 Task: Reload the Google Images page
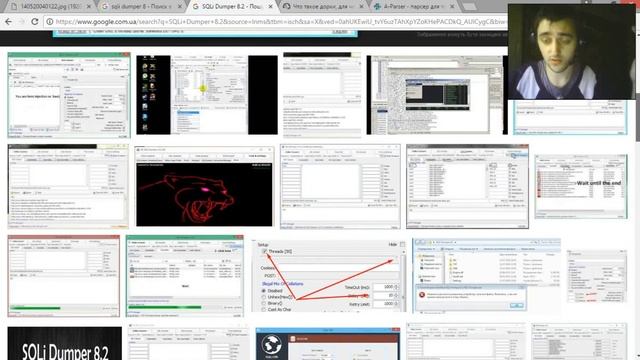35,22
